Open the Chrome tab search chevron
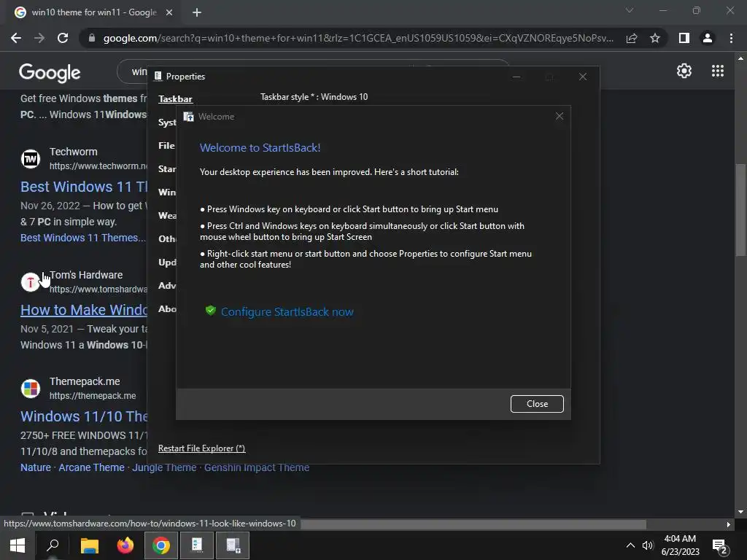747x560 pixels. (x=630, y=10)
